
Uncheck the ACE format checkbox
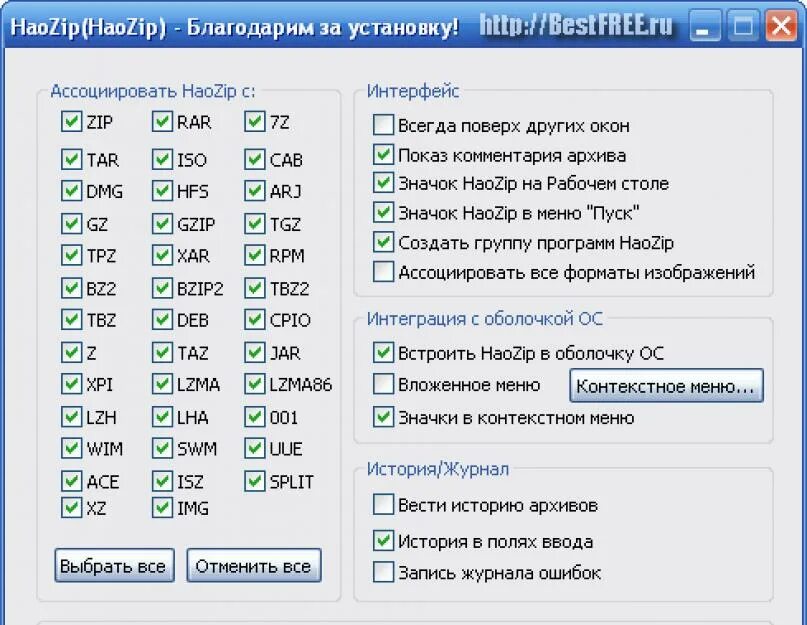pos(71,481)
